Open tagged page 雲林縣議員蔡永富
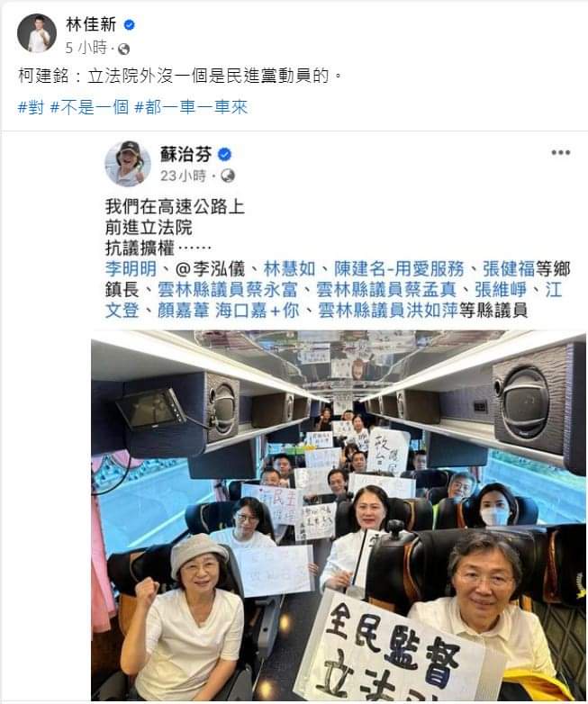 [x=228, y=290]
